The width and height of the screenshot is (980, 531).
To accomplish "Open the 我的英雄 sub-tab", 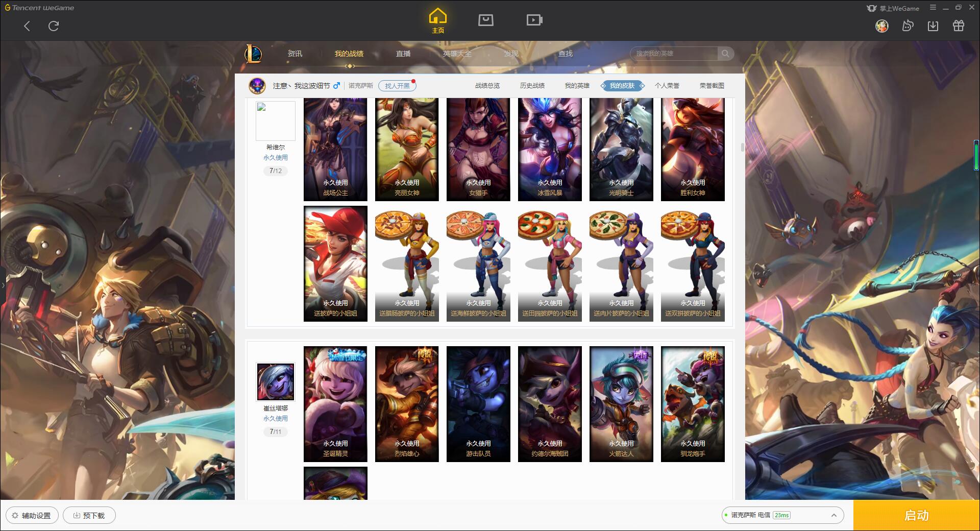I will pos(577,86).
